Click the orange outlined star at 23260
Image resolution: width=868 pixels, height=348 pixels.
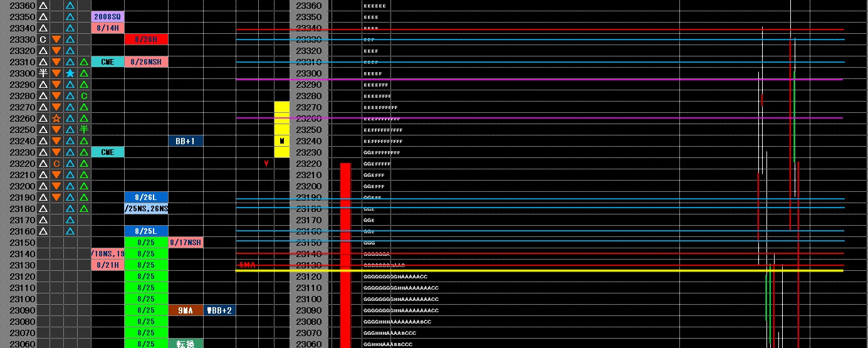pyautogui.click(x=56, y=119)
